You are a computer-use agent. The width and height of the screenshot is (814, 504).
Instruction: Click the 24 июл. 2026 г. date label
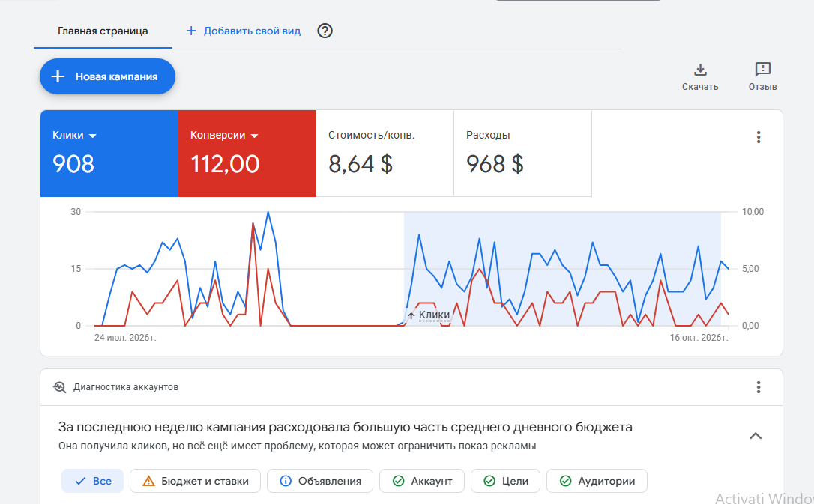125,338
